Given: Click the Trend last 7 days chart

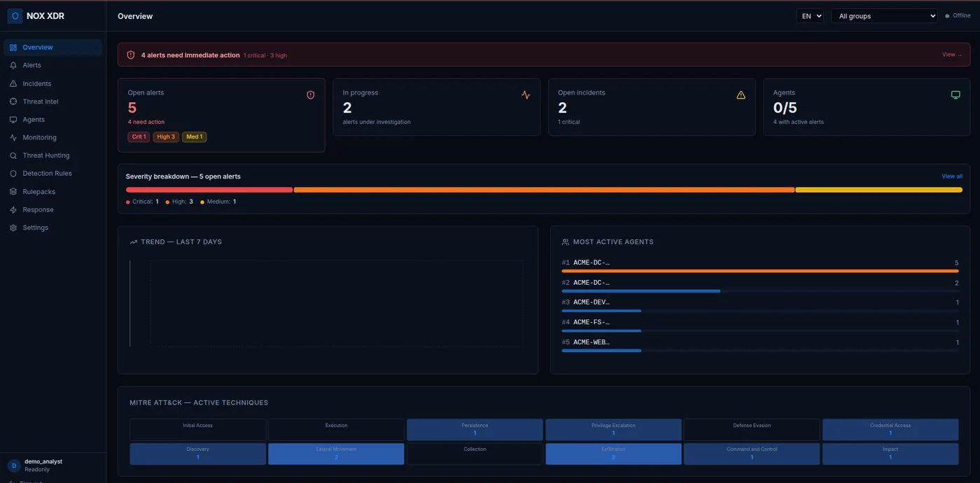Looking at the screenshot, I should point(328,303).
